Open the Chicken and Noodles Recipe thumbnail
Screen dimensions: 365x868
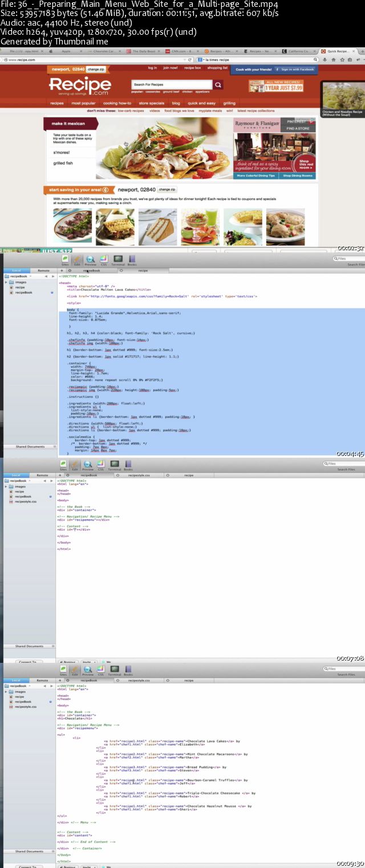(x=342, y=99)
